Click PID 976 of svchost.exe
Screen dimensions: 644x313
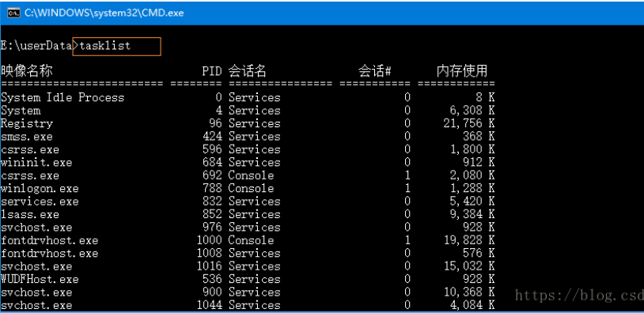(x=212, y=228)
